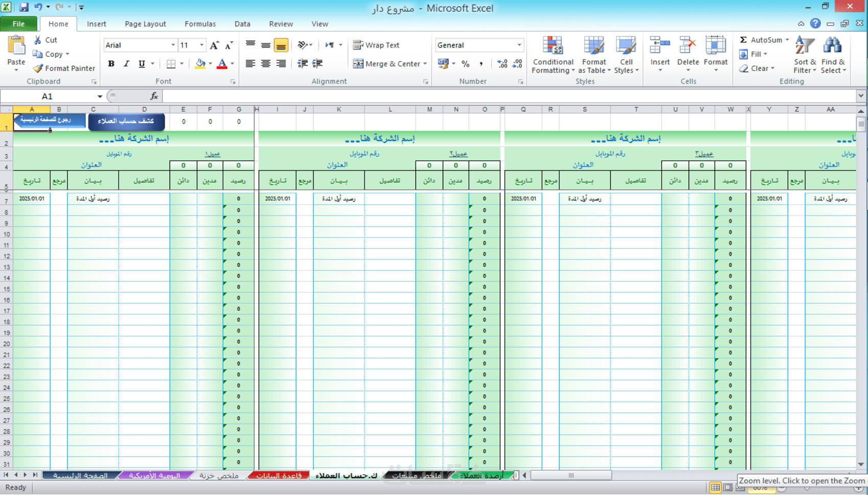The height and width of the screenshot is (495, 868).
Task: Apply the Accounting Number Format icon
Action: coord(443,64)
